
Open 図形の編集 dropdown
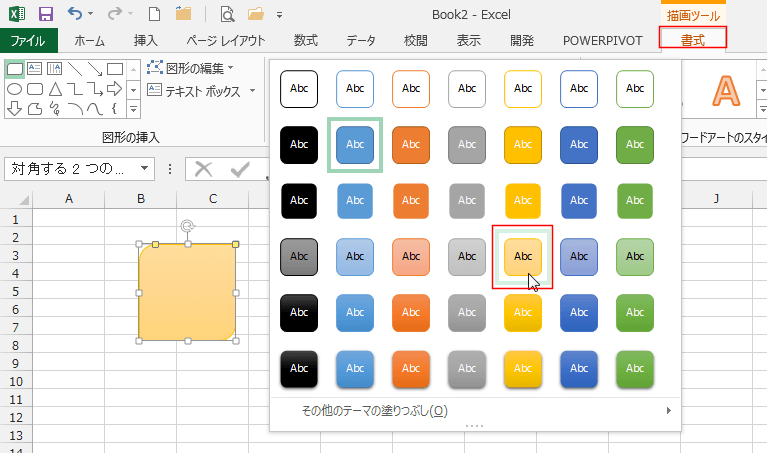click(x=190, y=68)
